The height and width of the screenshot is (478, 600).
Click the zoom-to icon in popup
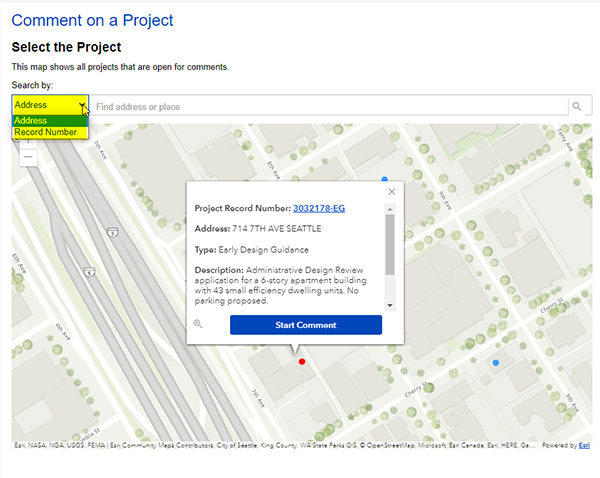(x=198, y=324)
